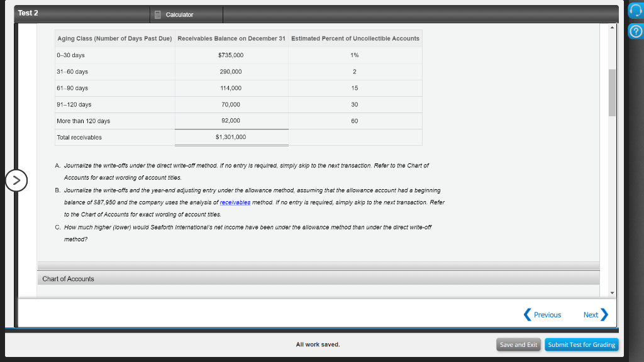Screen dimensions: 644x362
Task: Select the Test 2 tab
Action: (28, 13)
